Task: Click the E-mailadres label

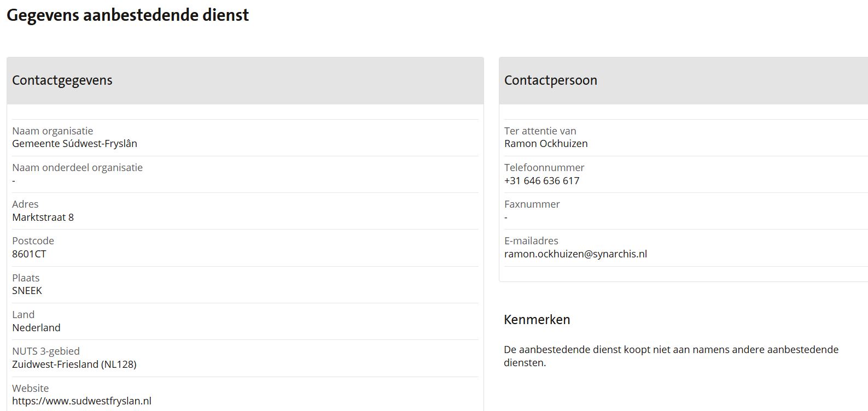Action: point(531,240)
